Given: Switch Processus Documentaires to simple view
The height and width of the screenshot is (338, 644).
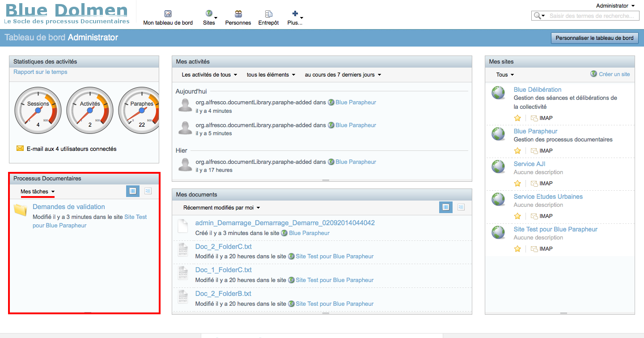Looking at the screenshot, I should pos(132,191).
